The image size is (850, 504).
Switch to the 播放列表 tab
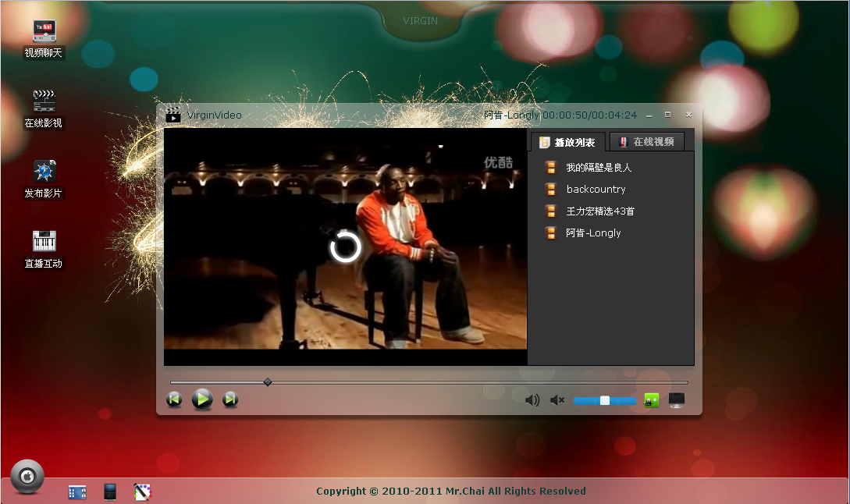(567, 143)
